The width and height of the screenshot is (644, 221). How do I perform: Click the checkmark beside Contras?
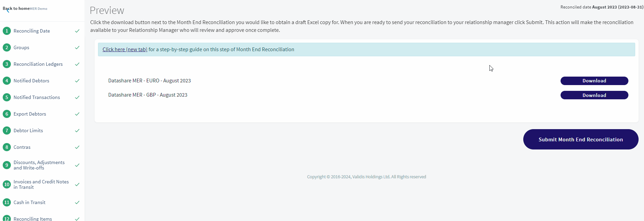click(77, 147)
